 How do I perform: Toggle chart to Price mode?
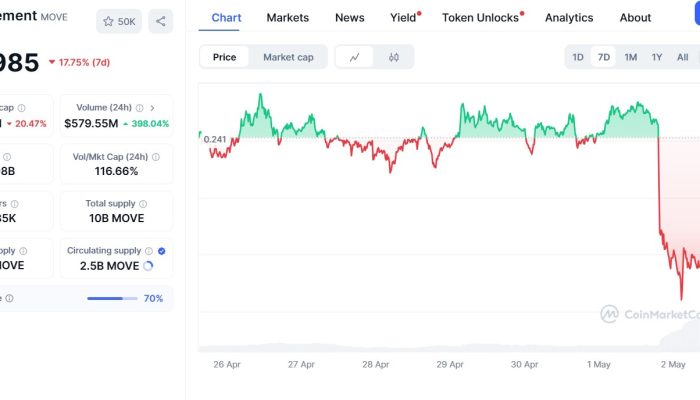point(225,57)
